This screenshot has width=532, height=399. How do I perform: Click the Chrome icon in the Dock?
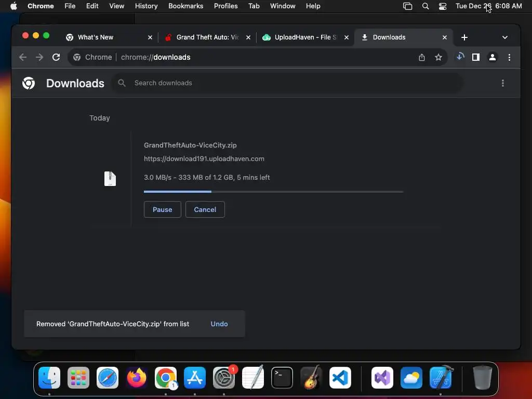coord(166,378)
